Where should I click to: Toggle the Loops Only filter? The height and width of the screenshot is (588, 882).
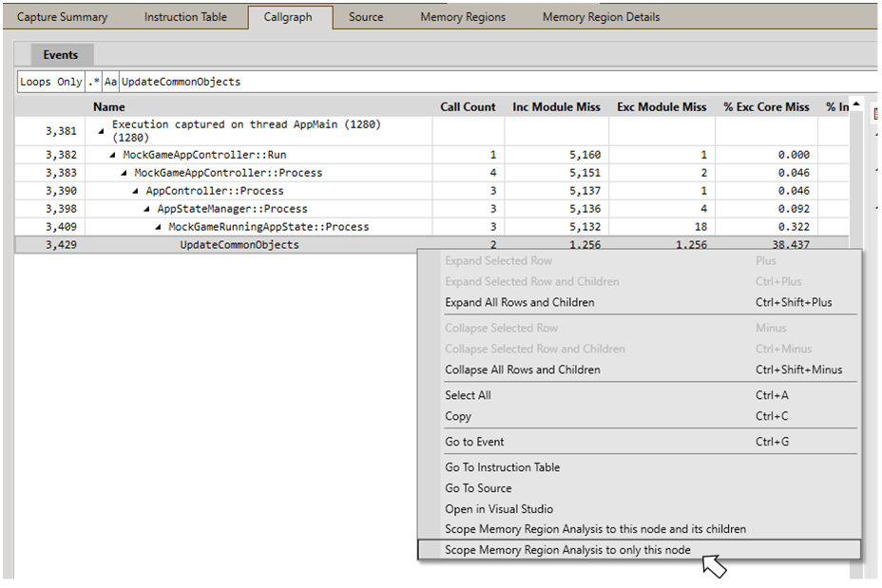pyautogui.click(x=51, y=82)
